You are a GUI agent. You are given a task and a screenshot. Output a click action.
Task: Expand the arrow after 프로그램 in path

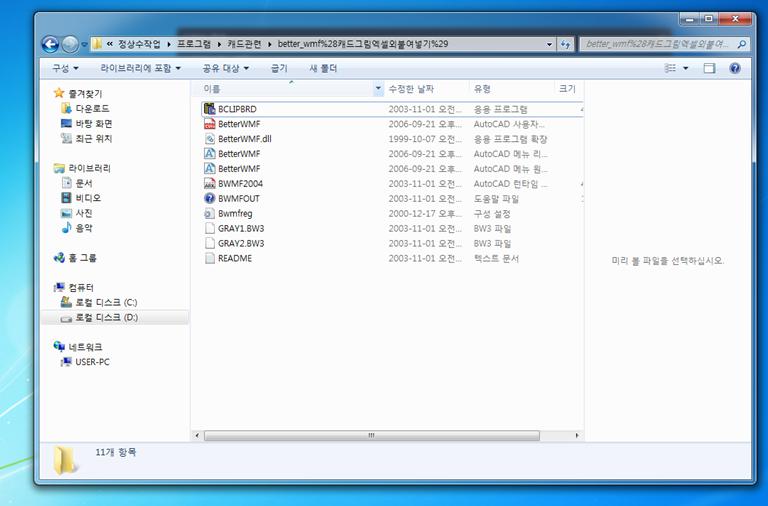(219, 44)
